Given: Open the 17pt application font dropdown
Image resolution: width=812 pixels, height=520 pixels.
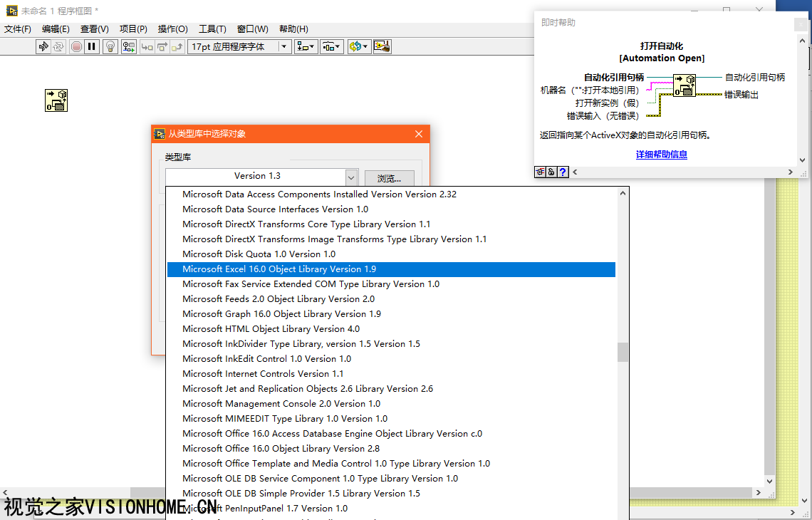Looking at the screenshot, I should click(x=284, y=47).
